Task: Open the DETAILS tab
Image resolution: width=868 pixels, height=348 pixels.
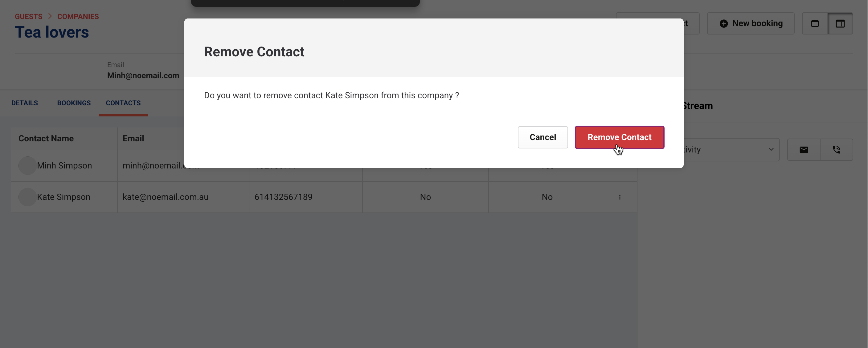Action: (25, 103)
